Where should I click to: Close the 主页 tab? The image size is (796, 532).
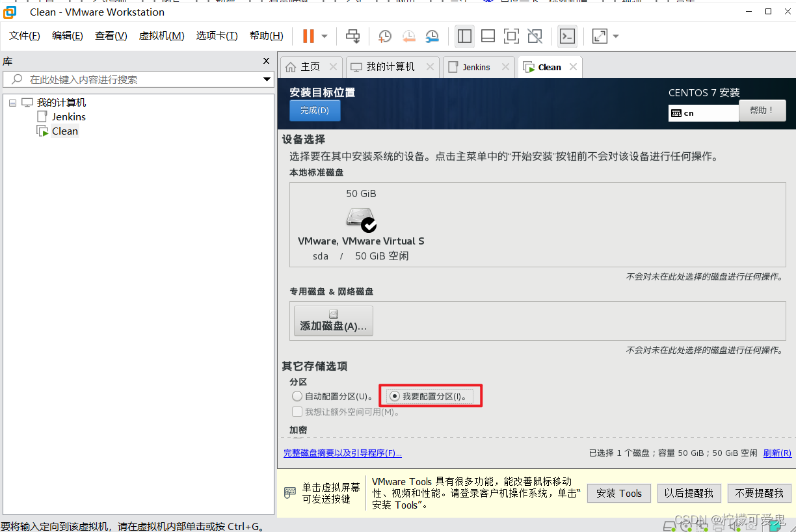(x=333, y=66)
